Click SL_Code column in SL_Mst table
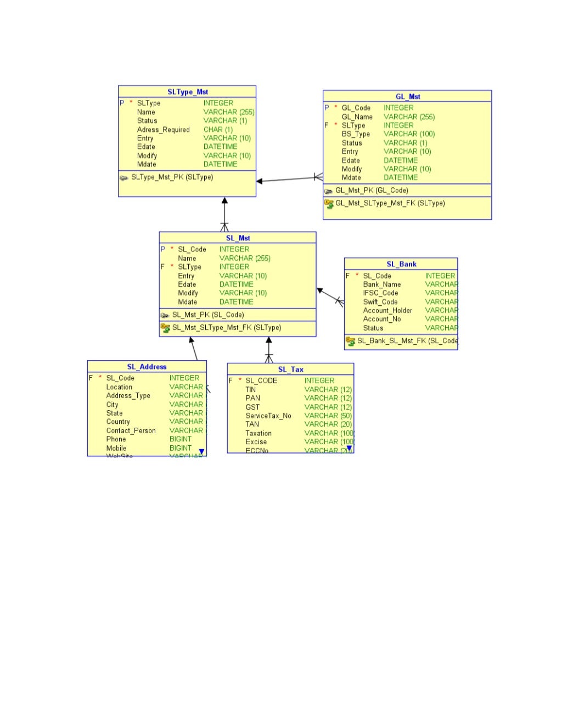This screenshot has width=562, height=728. point(192,250)
